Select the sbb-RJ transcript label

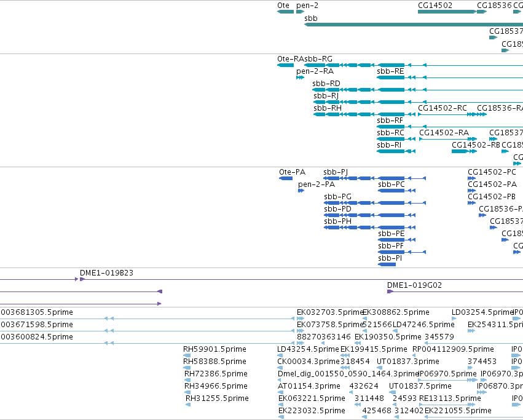tap(326, 96)
